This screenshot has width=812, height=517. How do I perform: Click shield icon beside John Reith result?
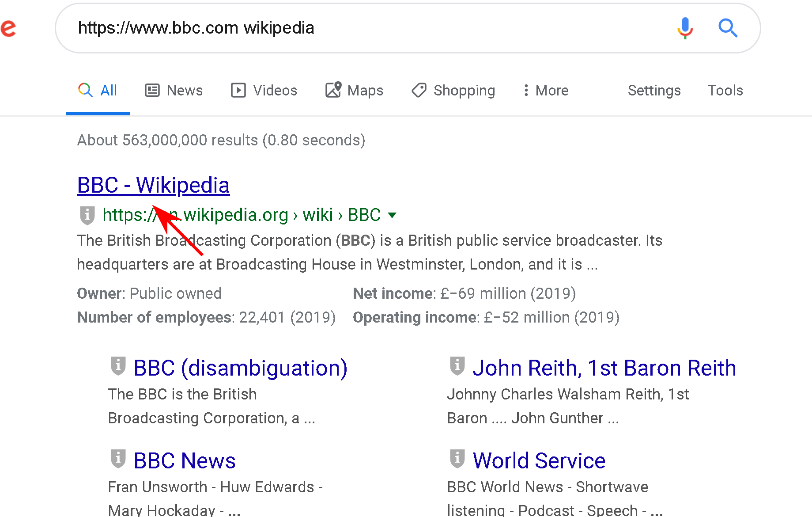pos(457,366)
